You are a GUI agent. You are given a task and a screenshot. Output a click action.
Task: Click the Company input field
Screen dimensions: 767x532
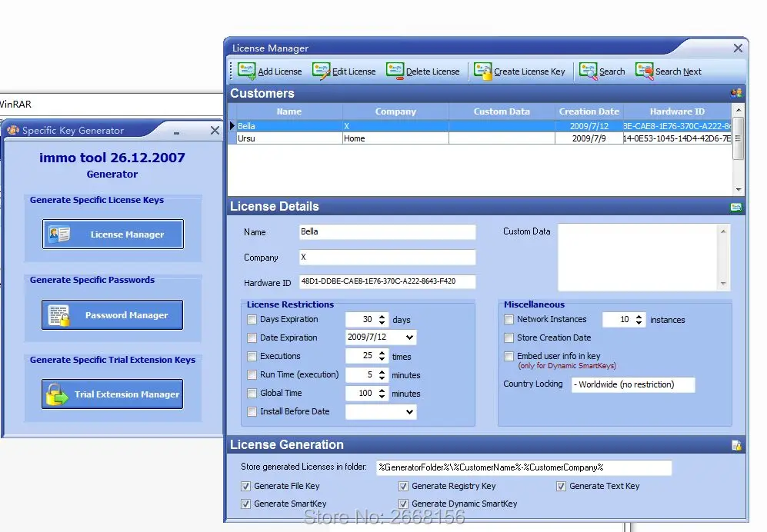coord(388,258)
